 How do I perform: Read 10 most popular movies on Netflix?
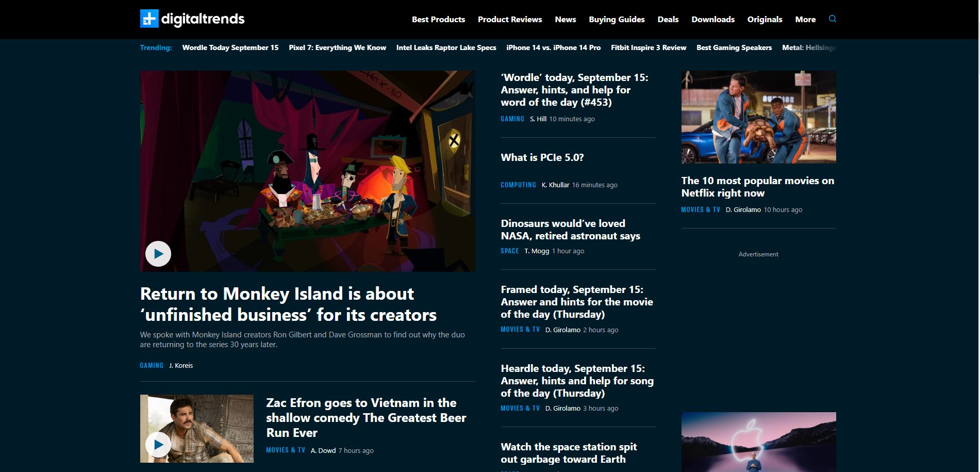758,187
